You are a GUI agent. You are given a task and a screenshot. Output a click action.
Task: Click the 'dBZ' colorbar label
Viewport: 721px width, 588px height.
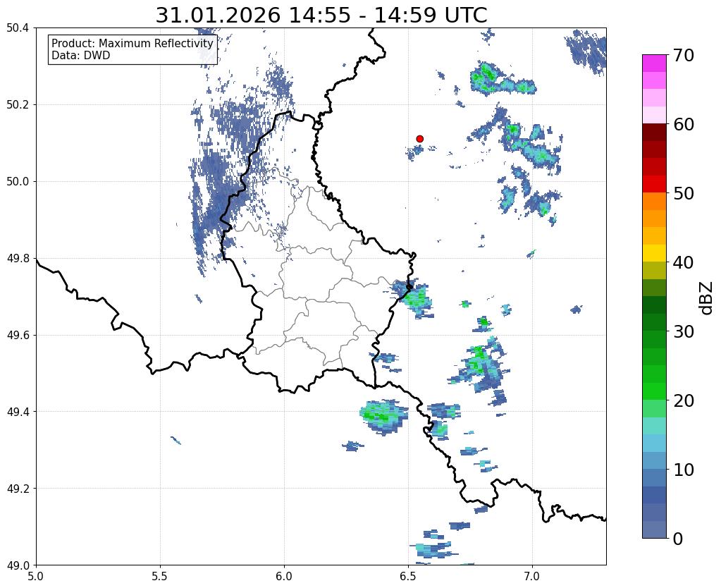click(x=707, y=298)
